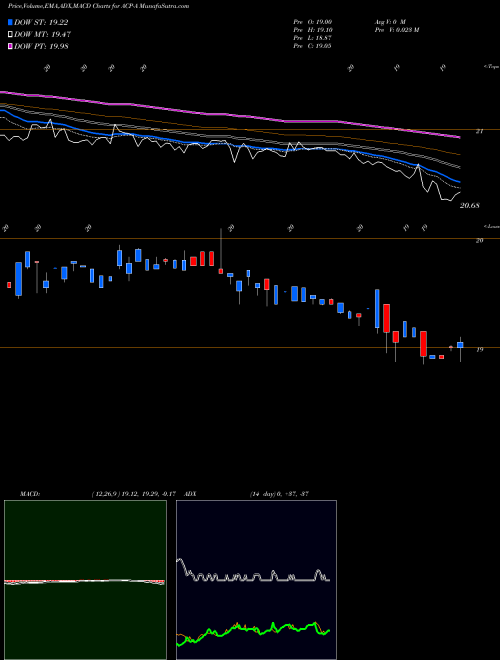Click the 'Pre L: 18.87' value
Screen dimensions: 500x660
click(312, 38)
